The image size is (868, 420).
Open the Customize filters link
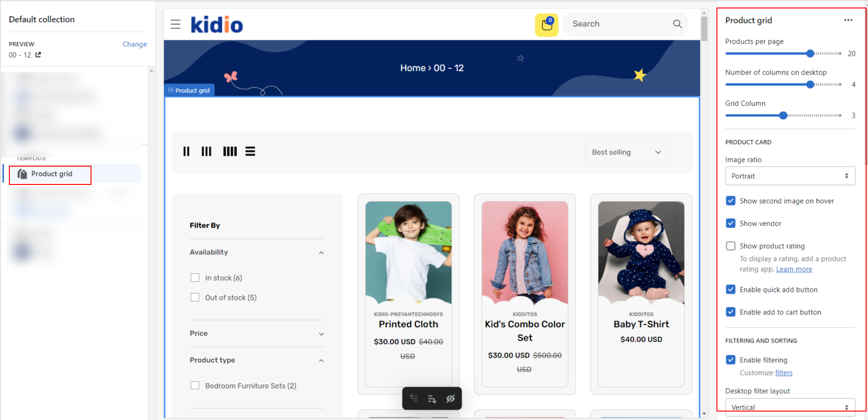tap(784, 373)
